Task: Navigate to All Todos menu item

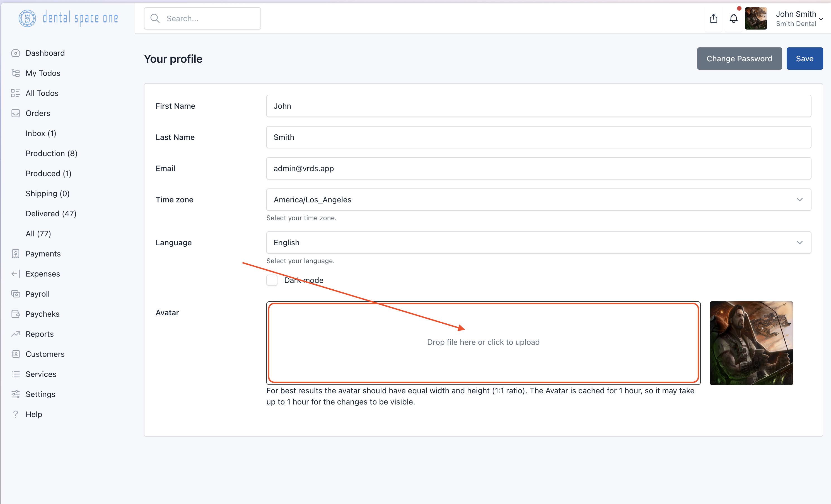Action: pyautogui.click(x=42, y=93)
